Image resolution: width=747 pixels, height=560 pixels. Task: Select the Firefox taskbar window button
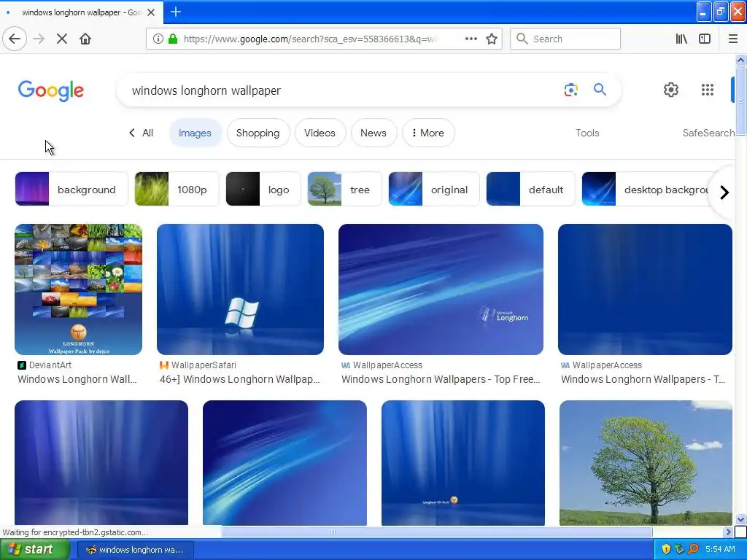[135, 550]
